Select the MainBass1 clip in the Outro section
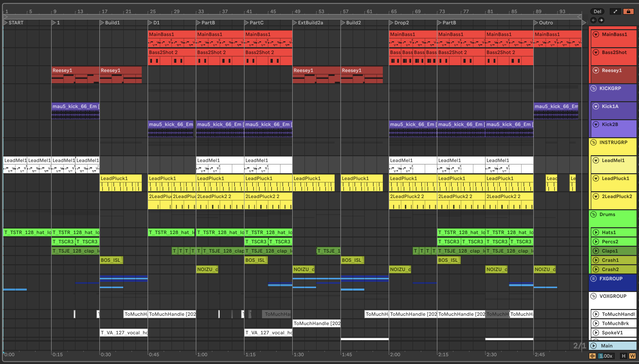Screen dimensions: 639x364 pyautogui.click(x=557, y=39)
